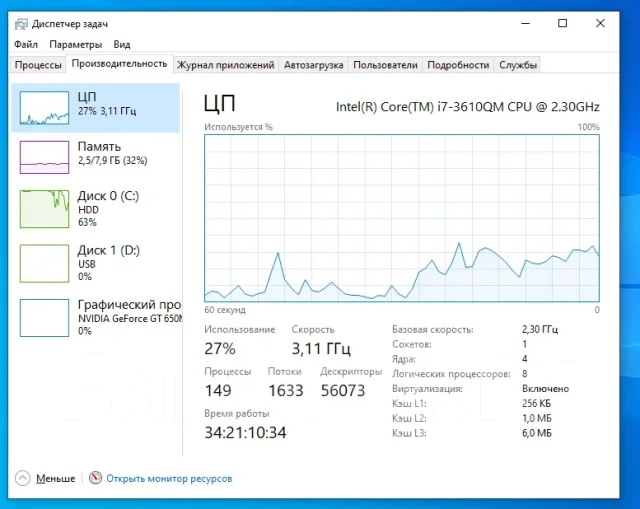Switch to the Службы tab
Image resolution: width=640 pixels, height=509 pixels.
point(518,65)
